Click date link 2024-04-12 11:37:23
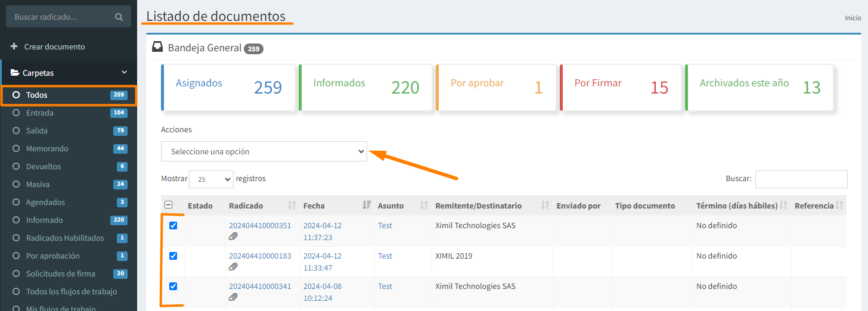The image size is (868, 311). [x=323, y=231]
